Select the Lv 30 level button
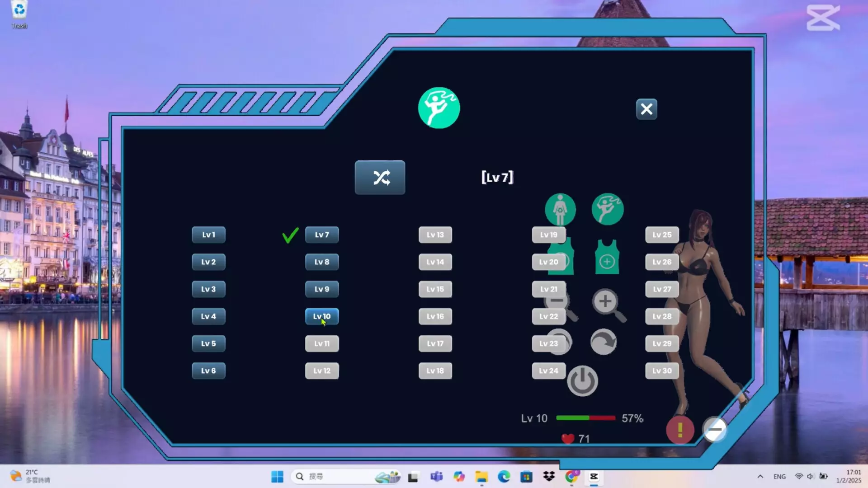The height and width of the screenshot is (488, 868). pyautogui.click(x=662, y=371)
